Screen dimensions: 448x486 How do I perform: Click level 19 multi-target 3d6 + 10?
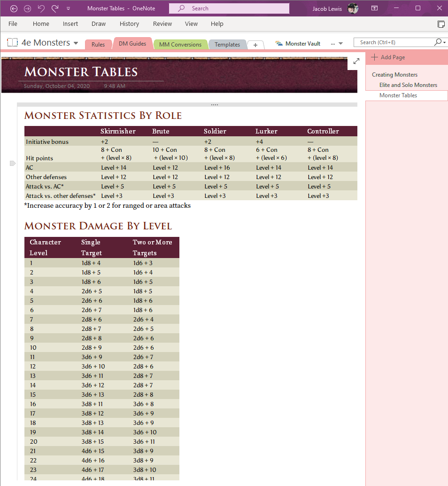tap(145, 432)
